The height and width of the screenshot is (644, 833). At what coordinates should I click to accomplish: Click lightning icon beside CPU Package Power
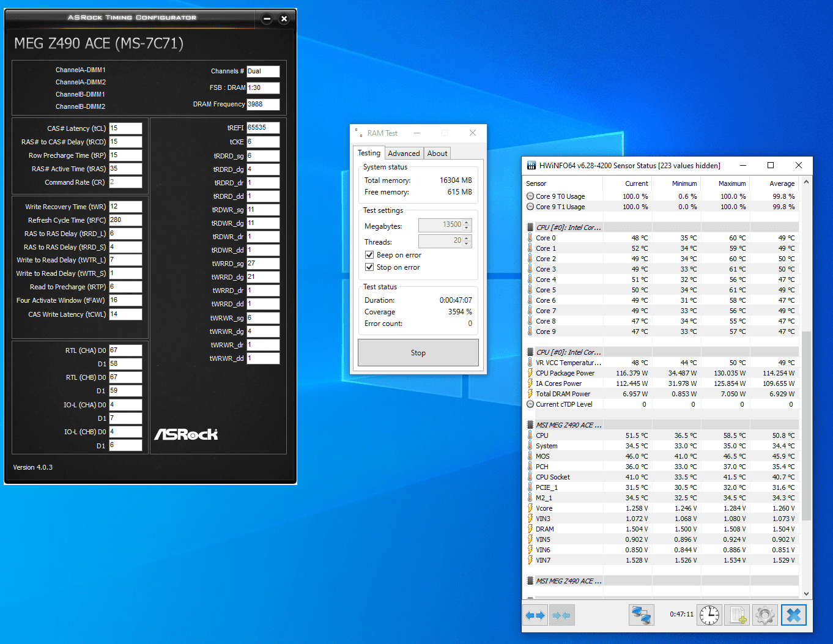(530, 373)
